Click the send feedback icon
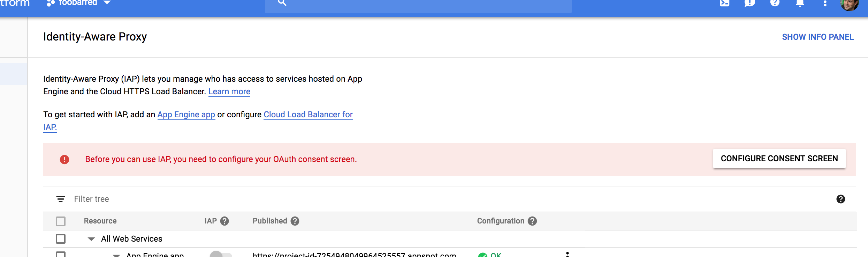The height and width of the screenshot is (257, 868). [x=749, y=3]
